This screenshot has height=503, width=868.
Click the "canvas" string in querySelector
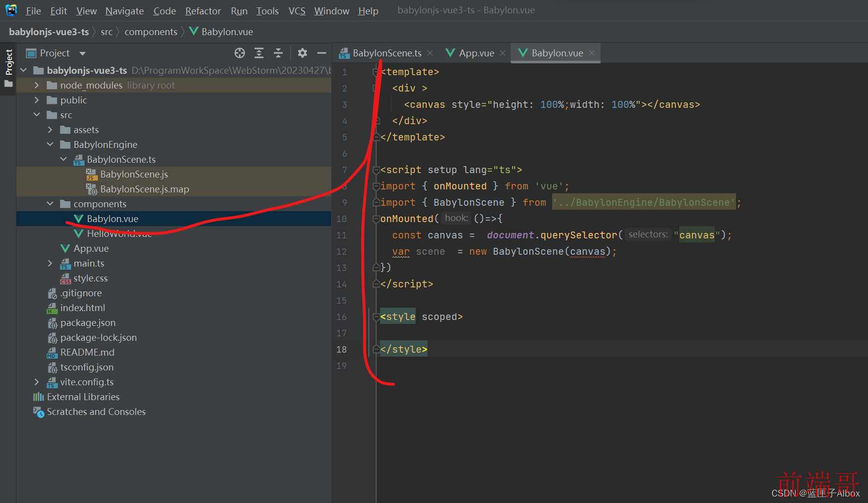pyautogui.click(x=697, y=235)
